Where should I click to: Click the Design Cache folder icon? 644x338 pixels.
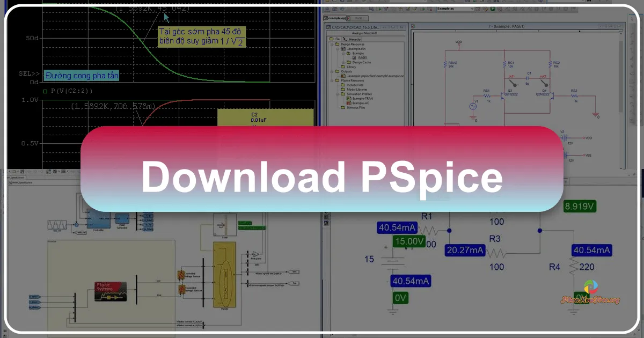pyautogui.click(x=349, y=62)
